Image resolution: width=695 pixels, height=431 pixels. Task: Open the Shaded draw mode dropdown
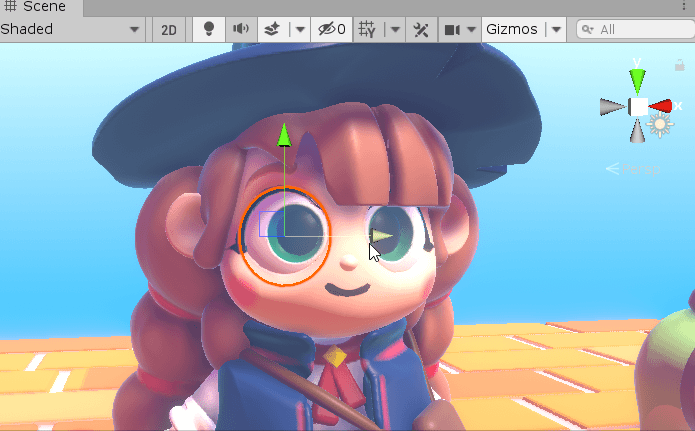[x=71, y=30]
